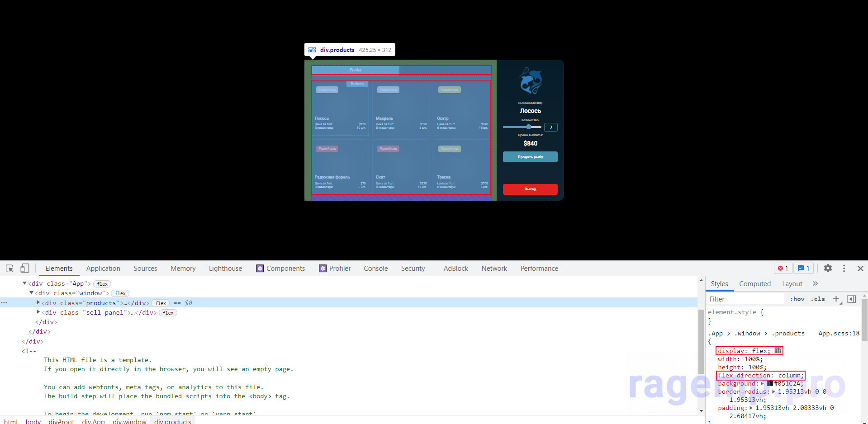
Task: Expand the div class sell-panel node
Action: pyautogui.click(x=38, y=312)
